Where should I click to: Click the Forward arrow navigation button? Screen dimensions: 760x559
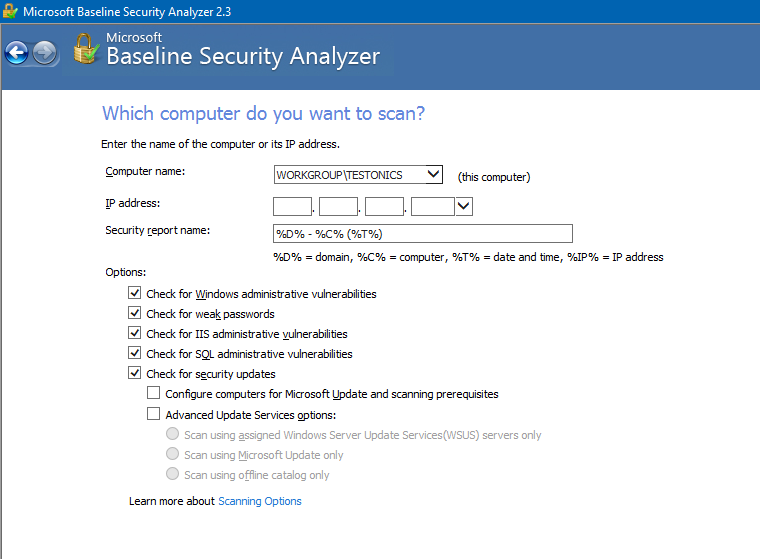pyautogui.click(x=45, y=52)
